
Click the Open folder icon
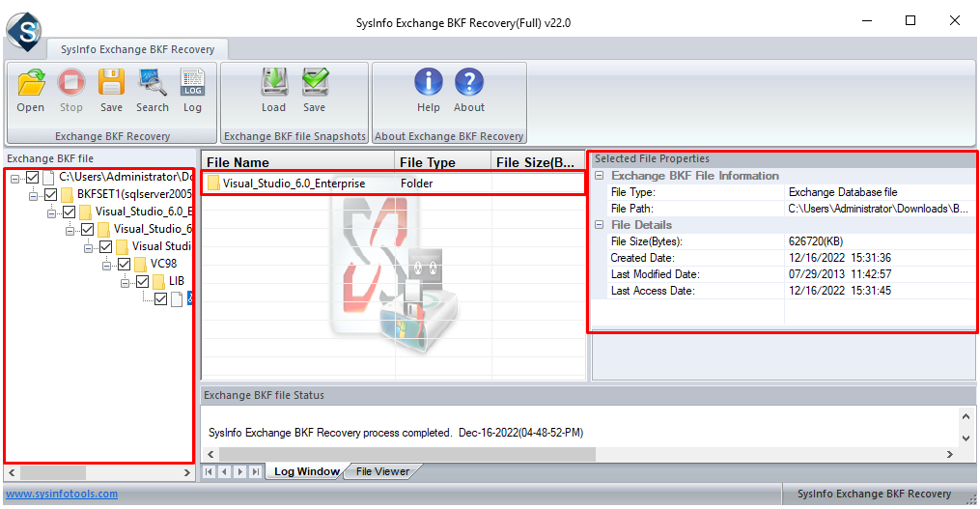pyautogui.click(x=31, y=82)
